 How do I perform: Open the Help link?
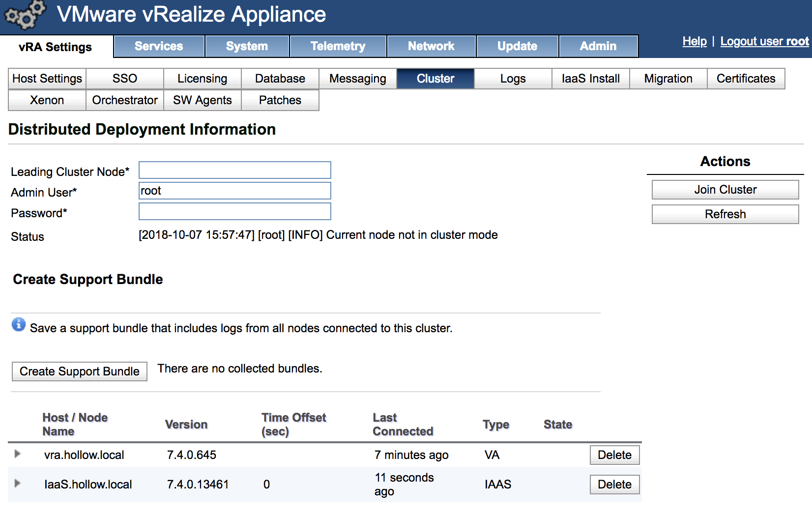point(694,42)
